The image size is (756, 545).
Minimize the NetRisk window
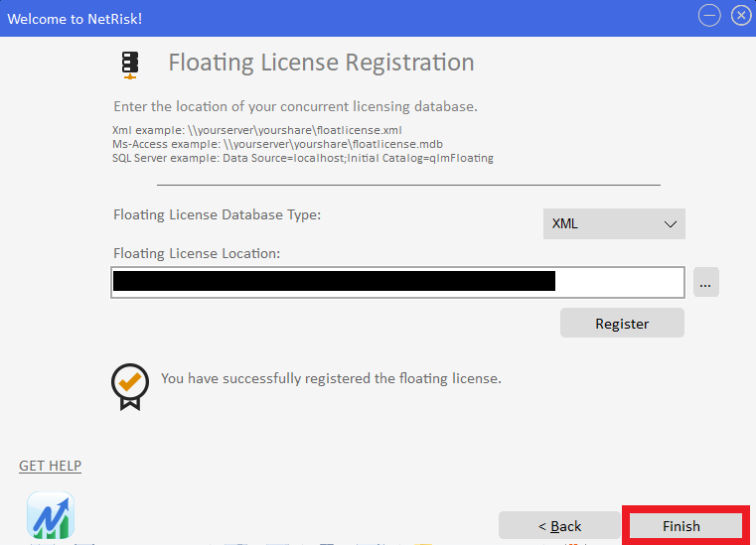coord(709,16)
